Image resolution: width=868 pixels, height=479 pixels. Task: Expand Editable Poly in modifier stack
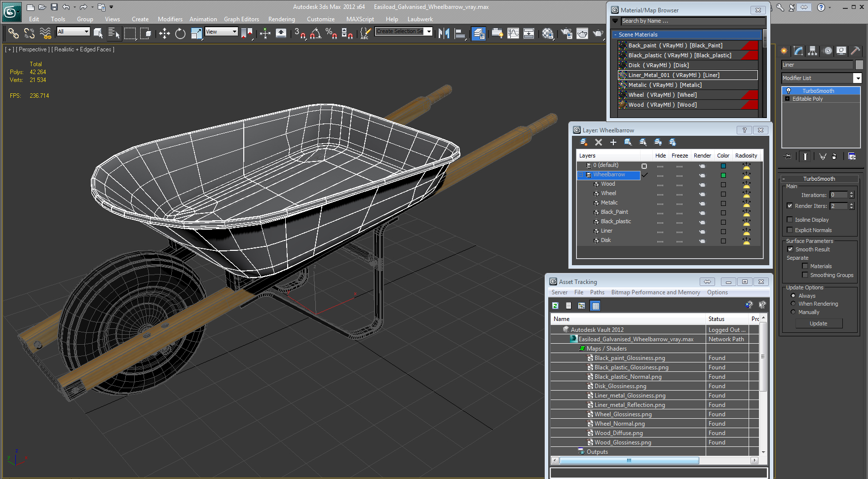pyautogui.click(x=788, y=99)
